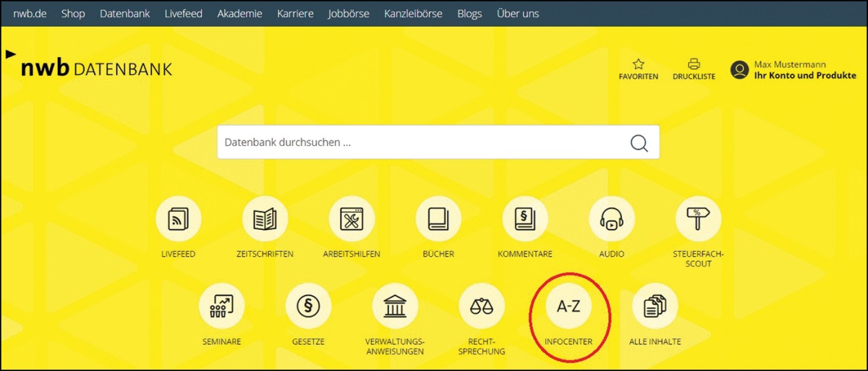
Task: Open the Livefeed category icon
Action: 178,218
